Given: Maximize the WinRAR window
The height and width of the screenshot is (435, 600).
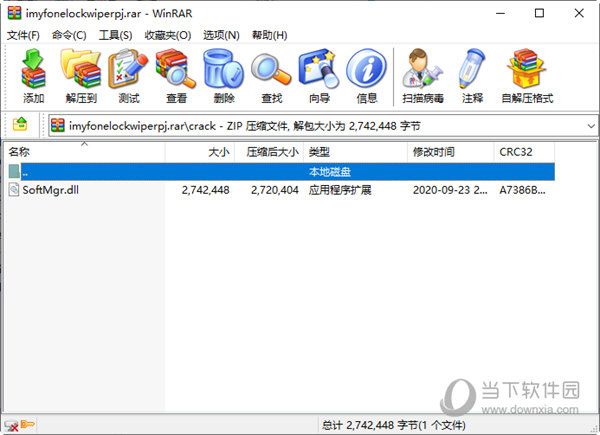Looking at the screenshot, I should click(539, 13).
